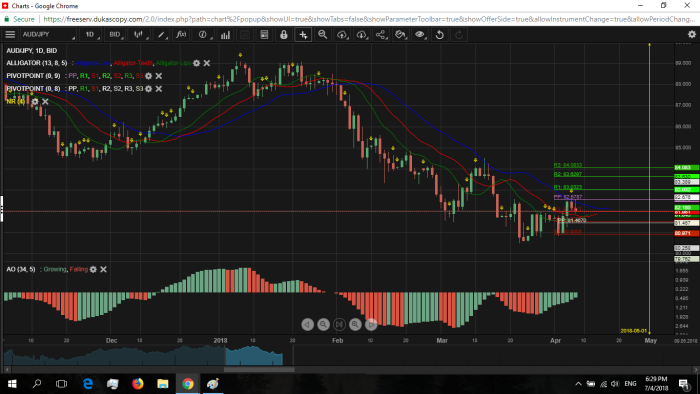Open the BID offer side dropdown

pyautogui.click(x=115, y=34)
